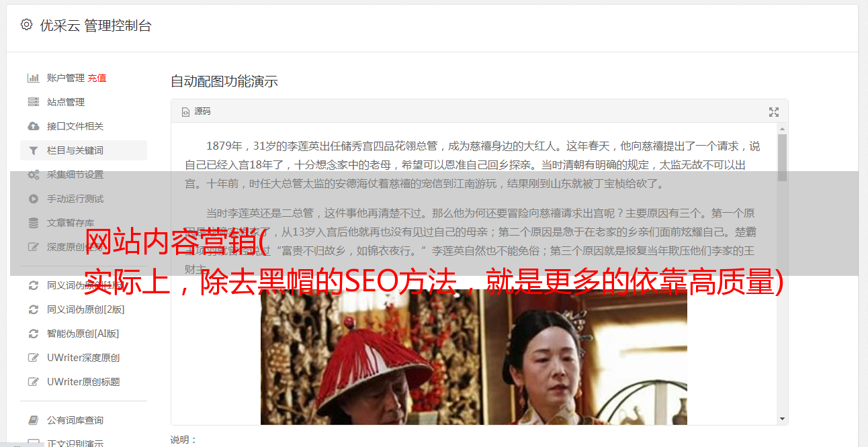The image size is (868, 447).
Task: Click the editor scrollbar down arrow
Action: (782, 419)
